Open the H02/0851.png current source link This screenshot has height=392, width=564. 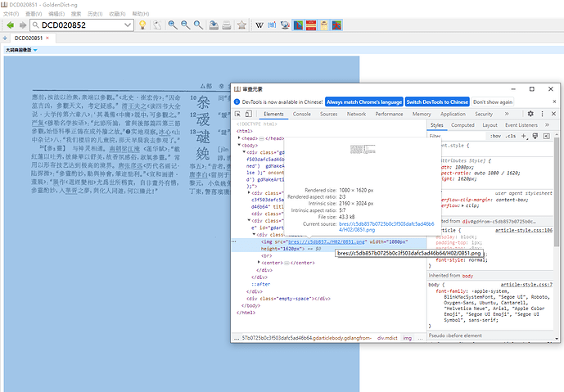click(386, 227)
